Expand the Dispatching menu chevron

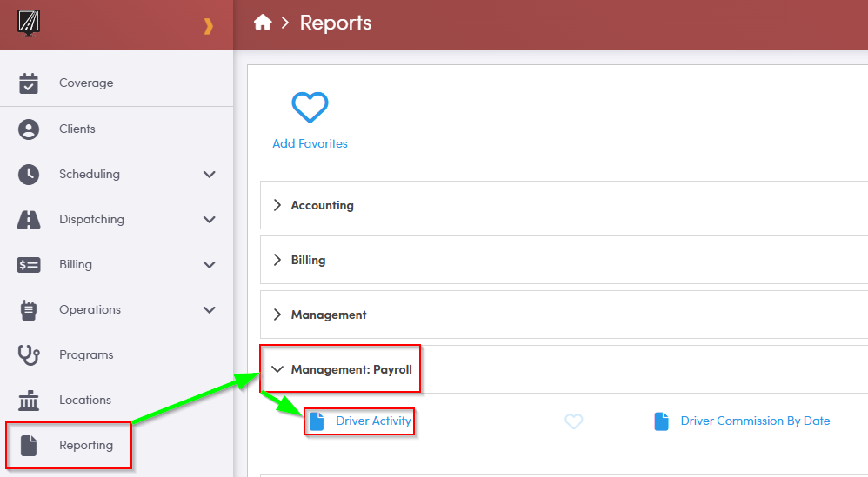pyautogui.click(x=209, y=219)
